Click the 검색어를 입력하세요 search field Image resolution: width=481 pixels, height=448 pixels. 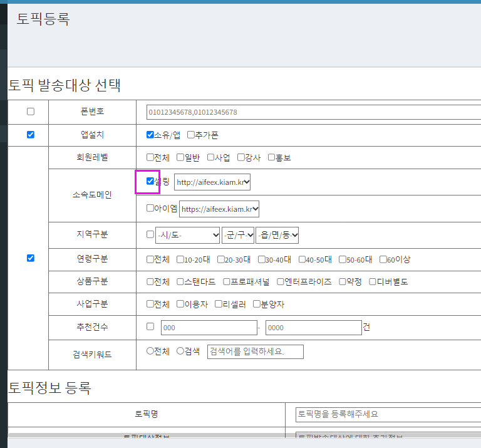(255, 352)
